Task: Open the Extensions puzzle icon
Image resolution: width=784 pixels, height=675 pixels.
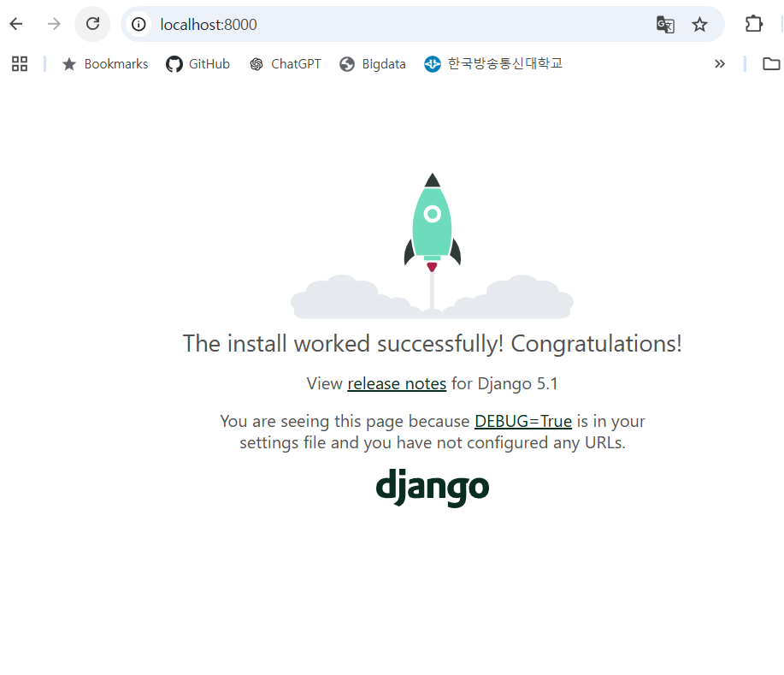Action: pyautogui.click(x=753, y=24)
